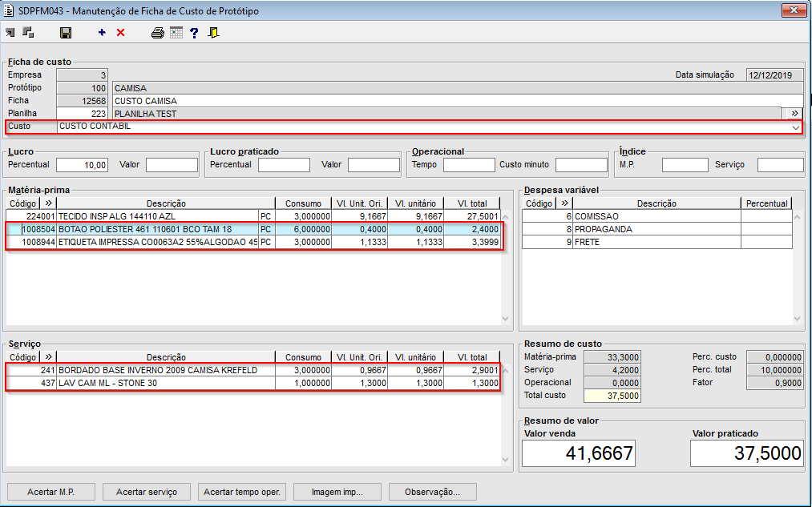Print the cost sheet with the printer icon
Viewport: 812px width, 507px height.
157,33
